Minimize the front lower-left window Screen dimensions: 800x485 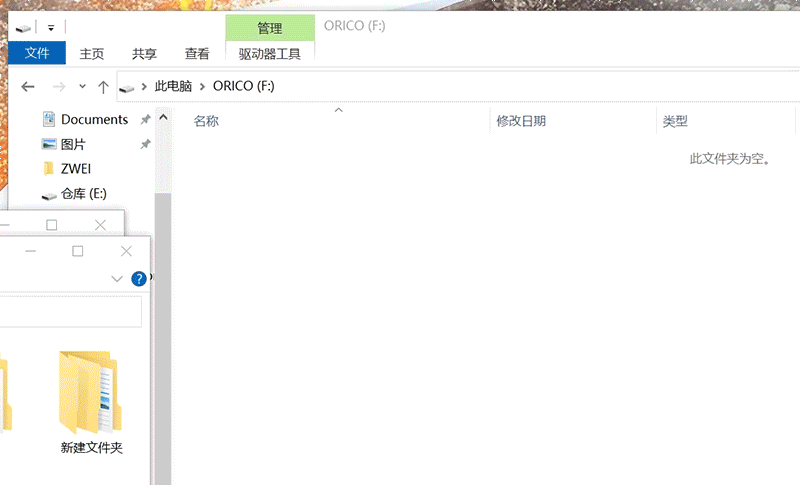[30, 251]
